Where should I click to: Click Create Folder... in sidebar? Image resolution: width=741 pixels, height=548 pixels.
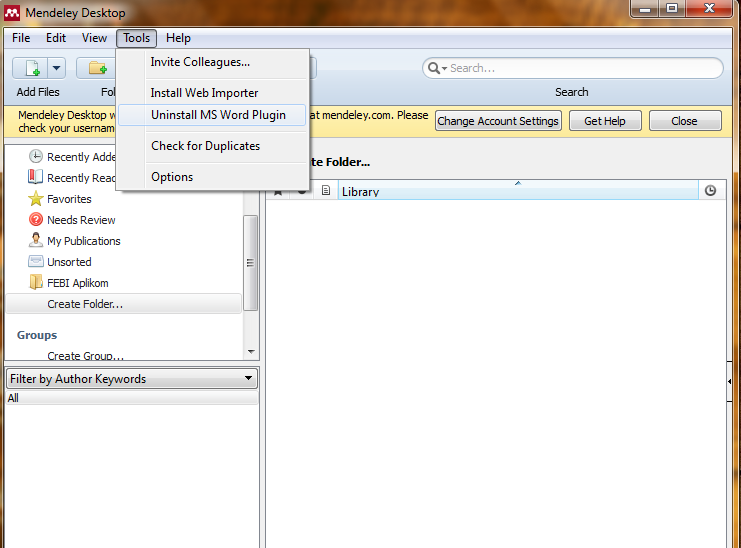tap(85, 304)
